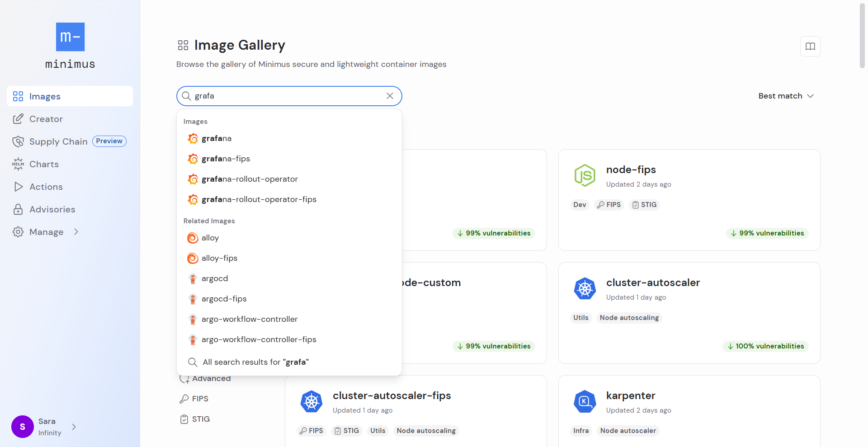Click the node-fips card title
868x447 pixels.
pyautogui.click(x=631, y=169)
